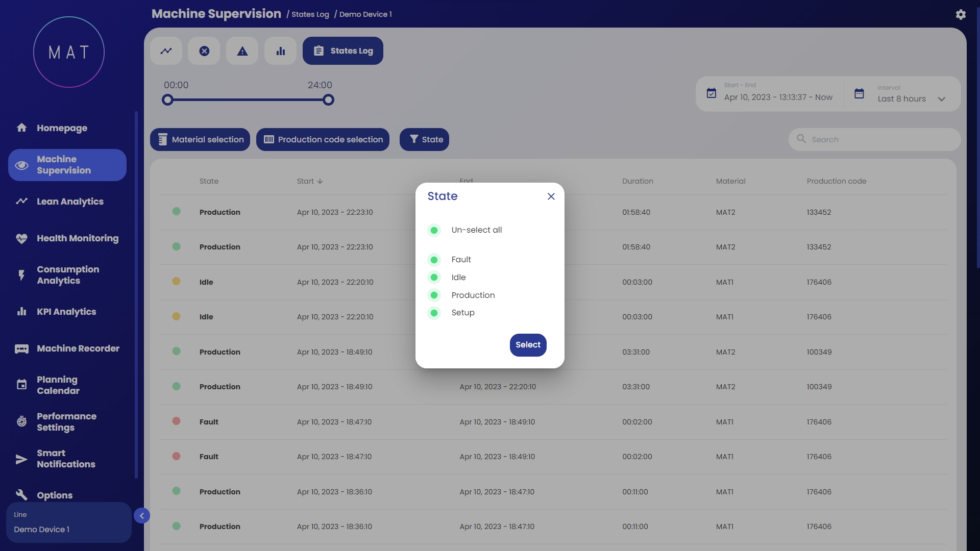Open the bar chart statistics icon
Screen dimensions: 980x551
(x=280, y=51)
